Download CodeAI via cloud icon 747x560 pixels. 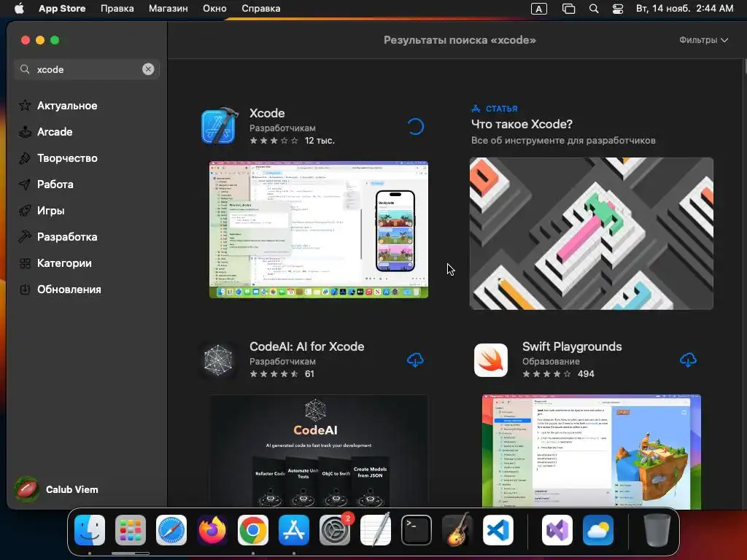click(415, 360)
